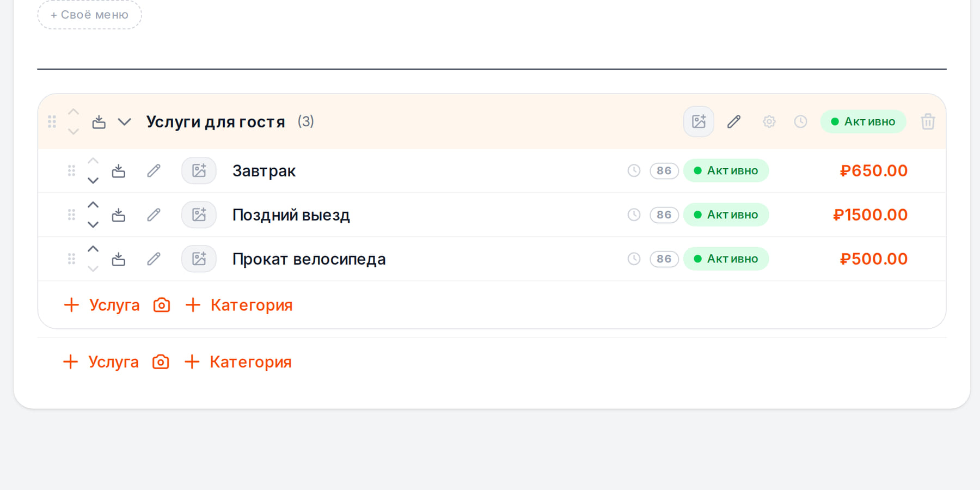
Task: Click the import icon in 'Завтрак' row
Action: (x=118, y=171)
